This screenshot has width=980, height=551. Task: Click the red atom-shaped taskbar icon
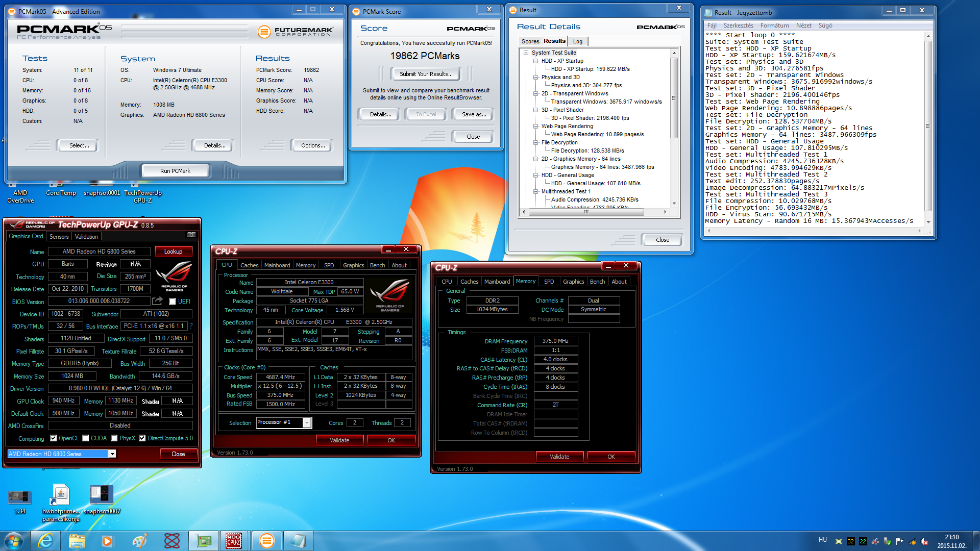coord(172,541)
